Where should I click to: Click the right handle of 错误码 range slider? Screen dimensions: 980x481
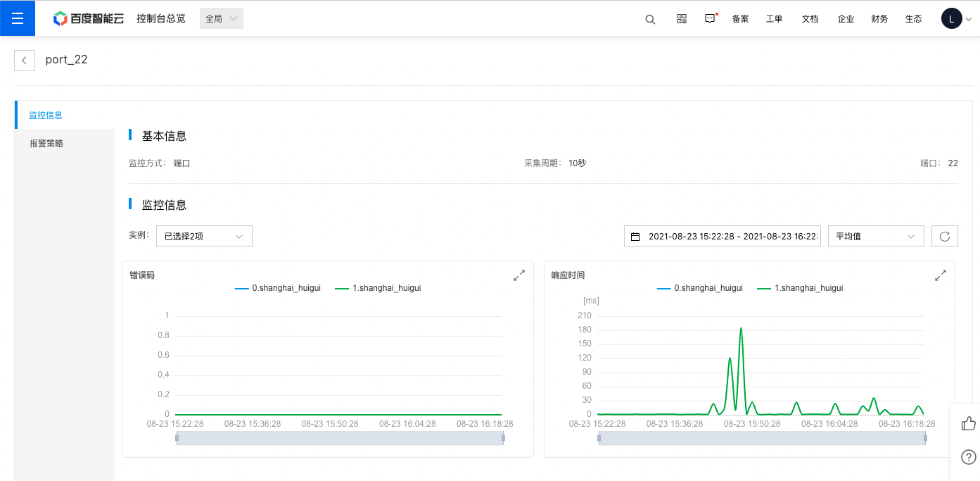[x=503, y=438]
